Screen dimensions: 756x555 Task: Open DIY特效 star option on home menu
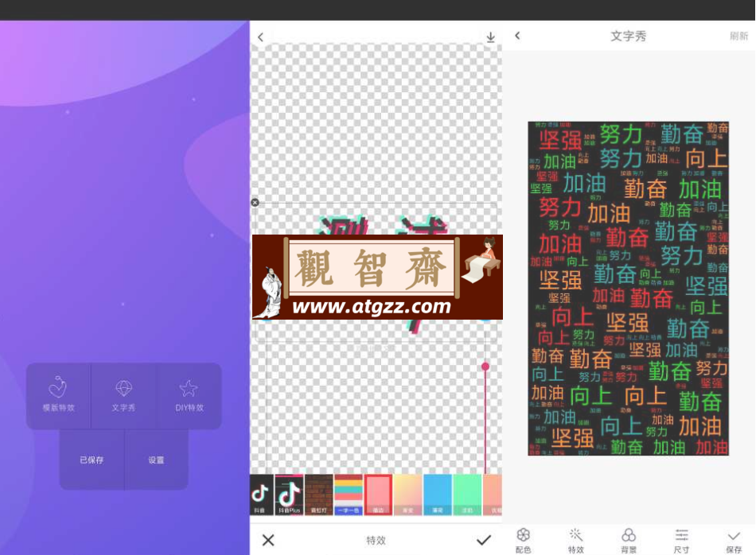click(x=189, y=395)
